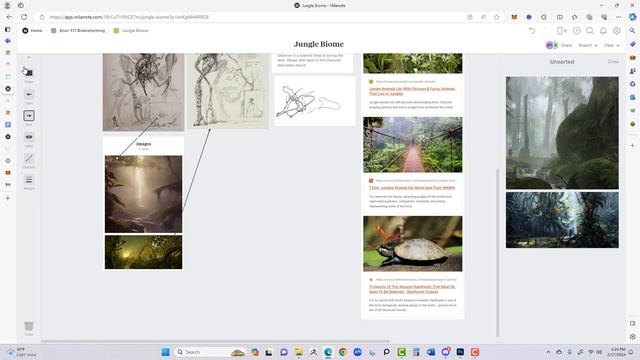Click the Images column title
This screenshot has height=360, width=640.
[x=143, y=144]
